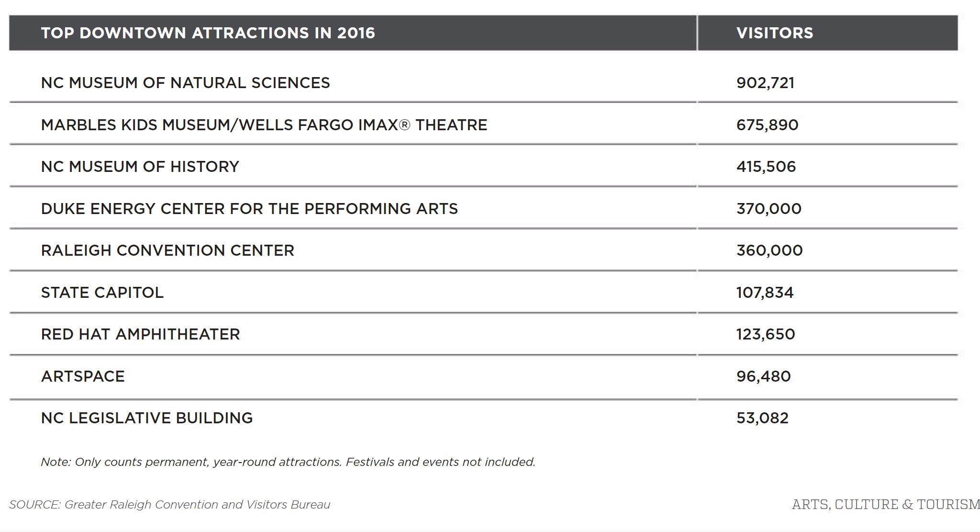Click the 370,000 visitors value
Viewport: 980px width, 532px height.
pos(768,209)
